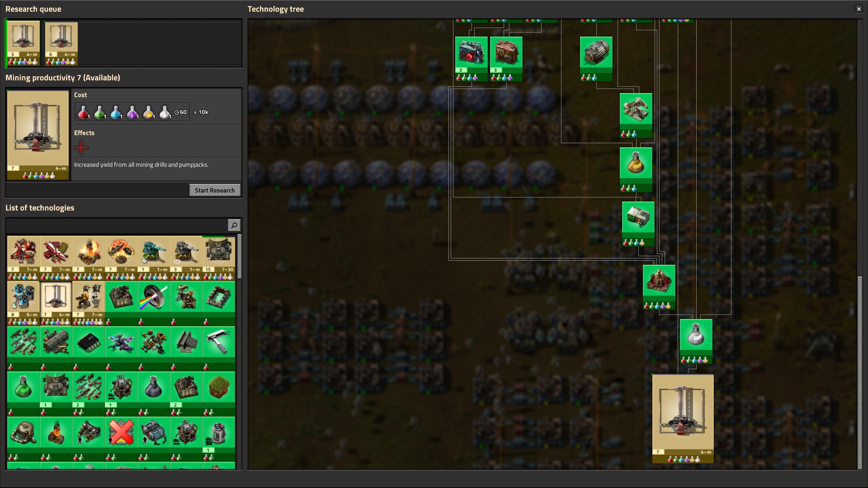This screenshot has width=868, height=488.
Task: Click the Mining productivity 7 node in tree
Action: tap(683, 419)
